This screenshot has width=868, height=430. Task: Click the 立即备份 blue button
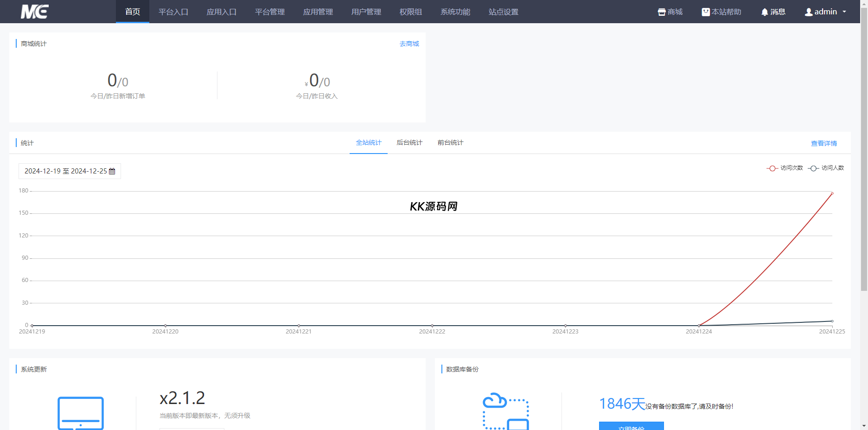coord(632,426)
